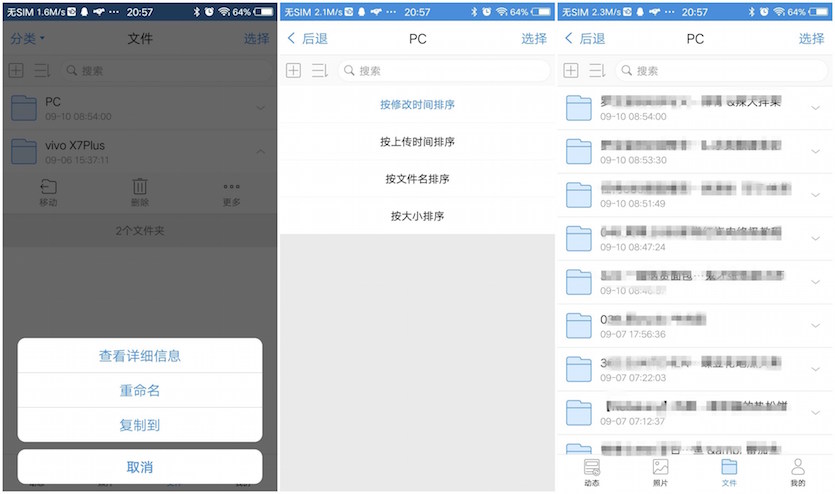Tap 复制到 in the action sheet

point(140,425)
